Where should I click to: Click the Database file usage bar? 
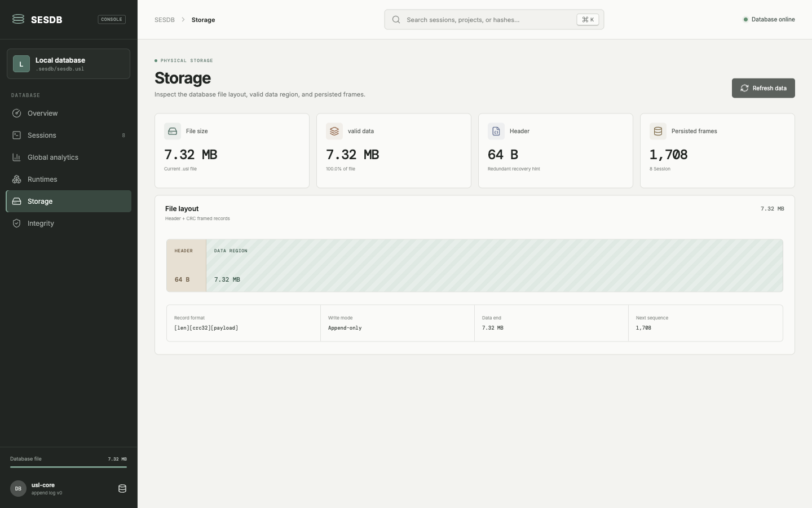68,467
